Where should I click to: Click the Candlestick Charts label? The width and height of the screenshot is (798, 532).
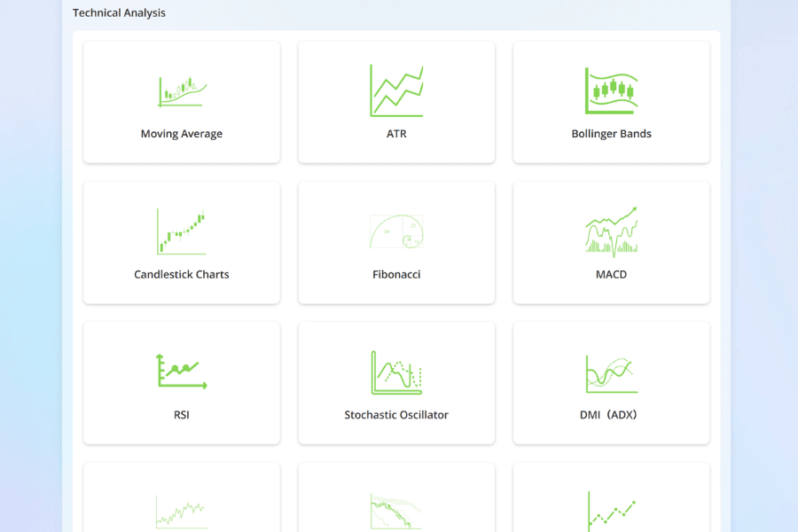pos(182,274)
